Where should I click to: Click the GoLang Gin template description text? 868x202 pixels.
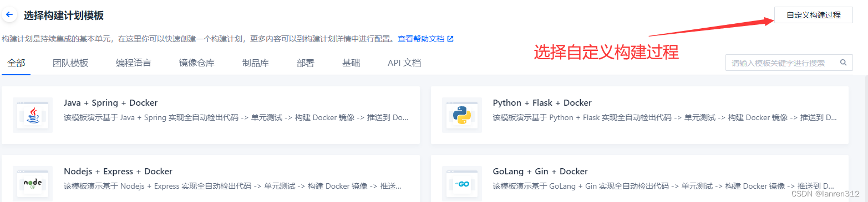pos(663,187)
